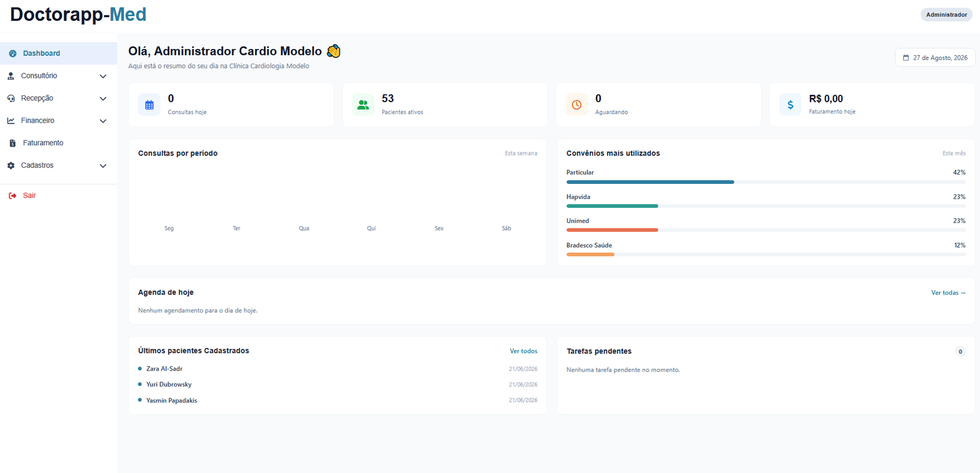
Task: Click the Faturamento invoice icon
Action: 13,143
